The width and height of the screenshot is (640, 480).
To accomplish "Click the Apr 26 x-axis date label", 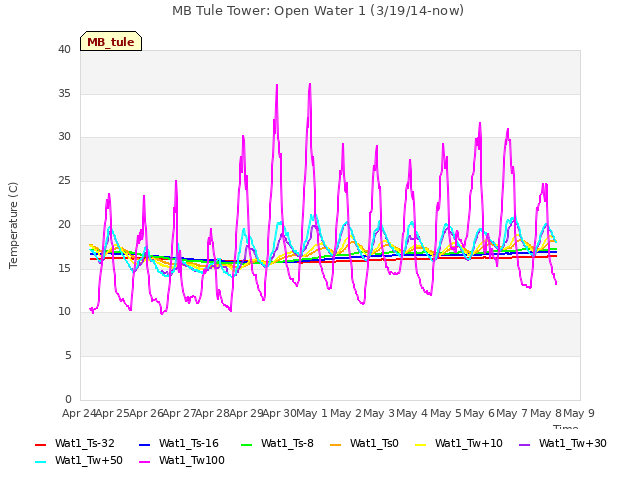I will [x=146, y=413].
